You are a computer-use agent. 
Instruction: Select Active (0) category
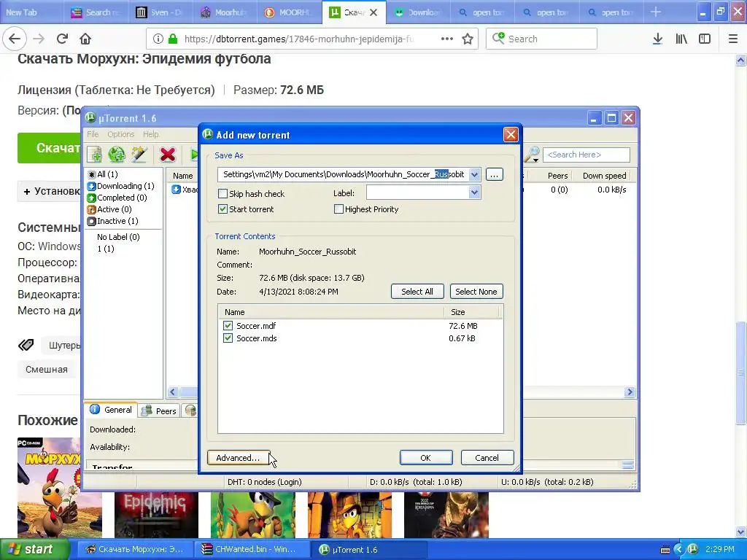tap(109, 209)
